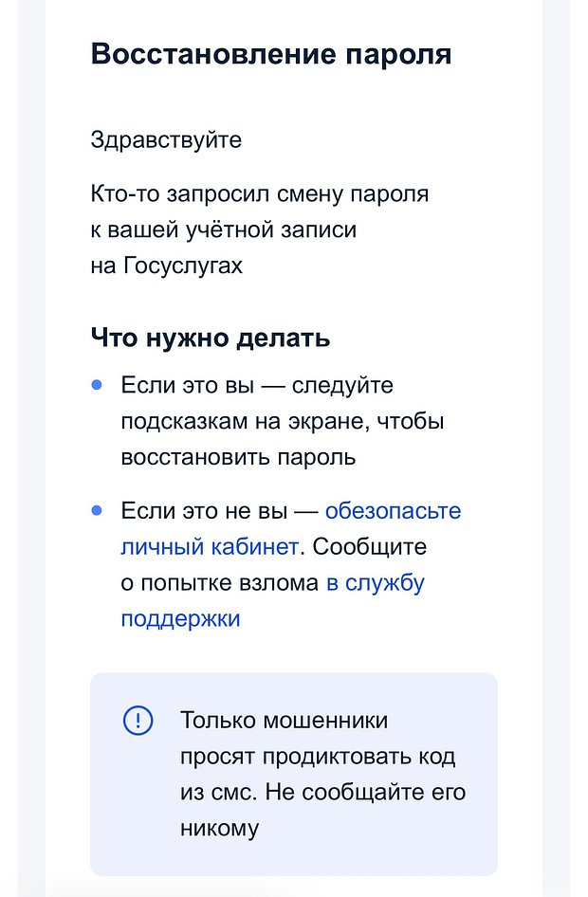
Task: Click the "Если это вы — следуйте" line
Action: click(256, 386)
